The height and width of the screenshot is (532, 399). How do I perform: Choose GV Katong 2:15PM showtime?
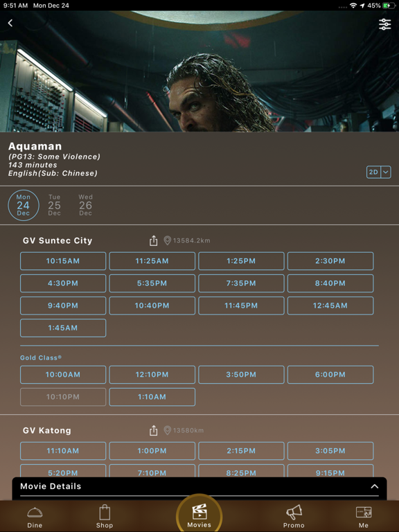click(x=241, y=451)
